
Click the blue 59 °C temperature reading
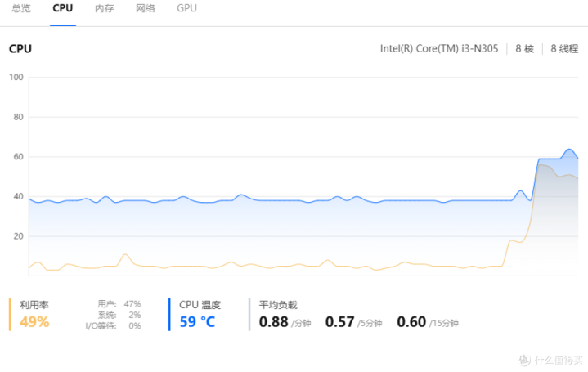coord(197,321)
